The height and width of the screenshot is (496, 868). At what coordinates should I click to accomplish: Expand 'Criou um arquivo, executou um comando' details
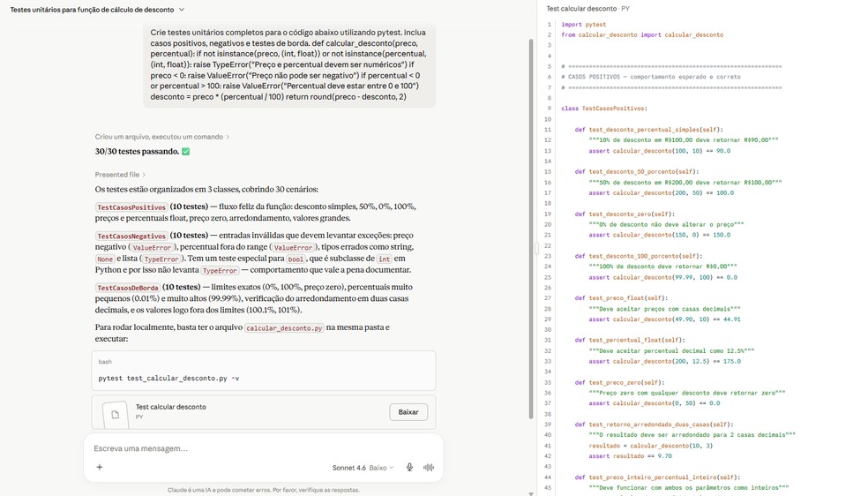tap(161, 137)
